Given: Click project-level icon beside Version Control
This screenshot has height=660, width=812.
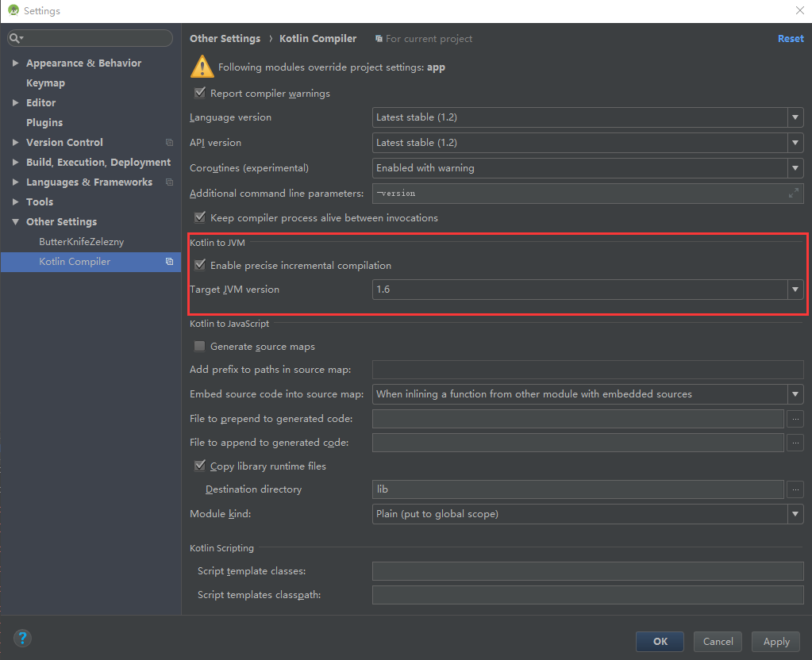Looking at the screenshot, I should [169, 142].
